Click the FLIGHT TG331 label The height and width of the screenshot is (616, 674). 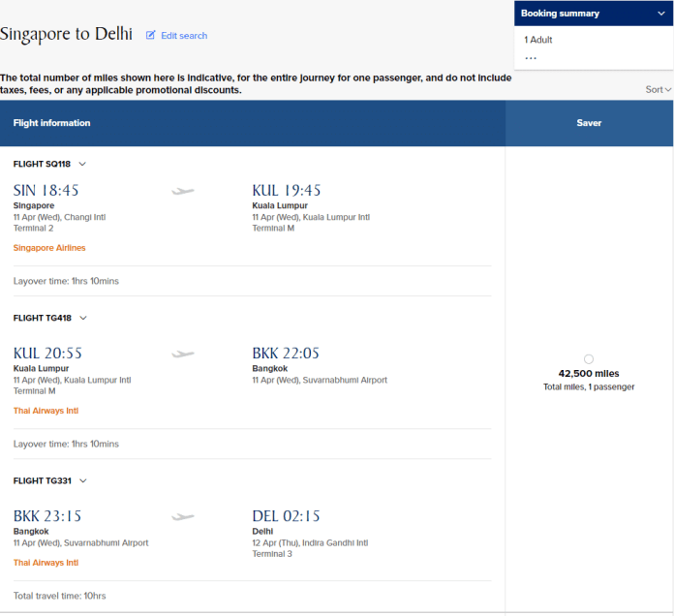[43, 480]
